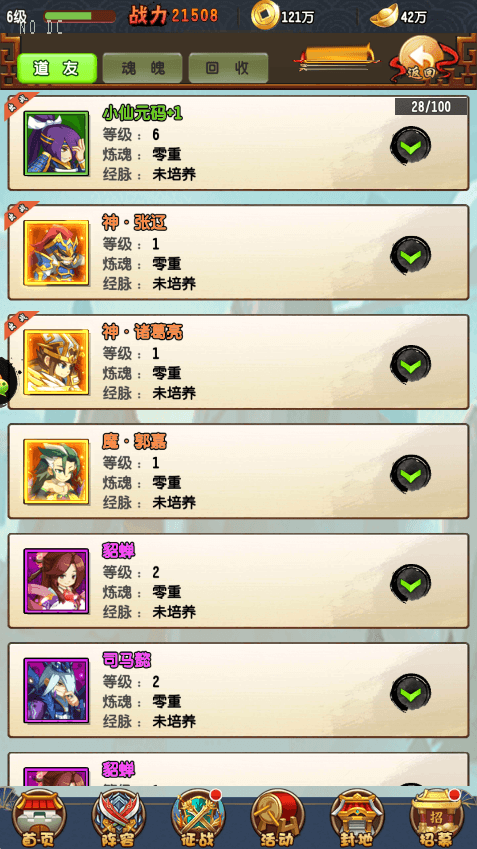This screenshot has height=849, width=477.
Task: Click the 返回 back arrow button
Action: pyautogui.click(x=422, y=59)
